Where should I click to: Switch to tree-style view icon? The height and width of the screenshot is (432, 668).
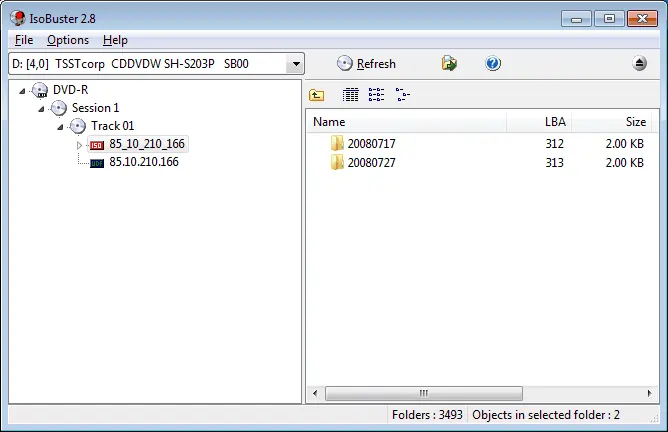click(x=402, y=95)
